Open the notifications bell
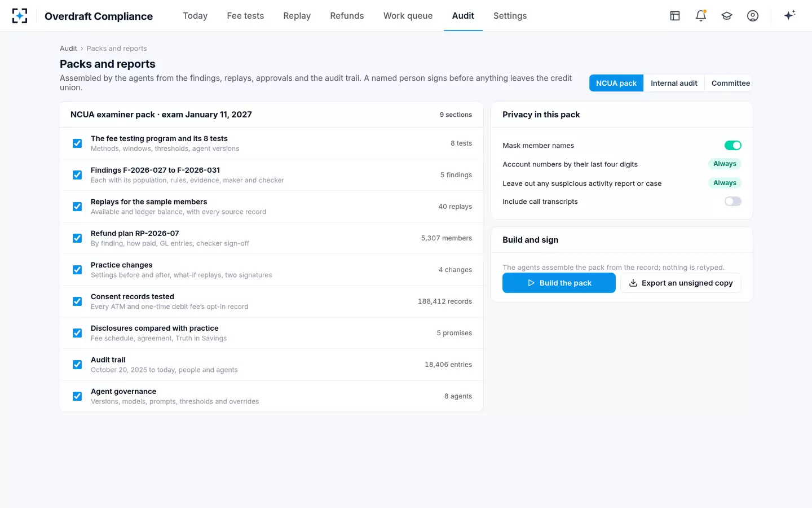The image size is (812, 508). coord(701,16)
